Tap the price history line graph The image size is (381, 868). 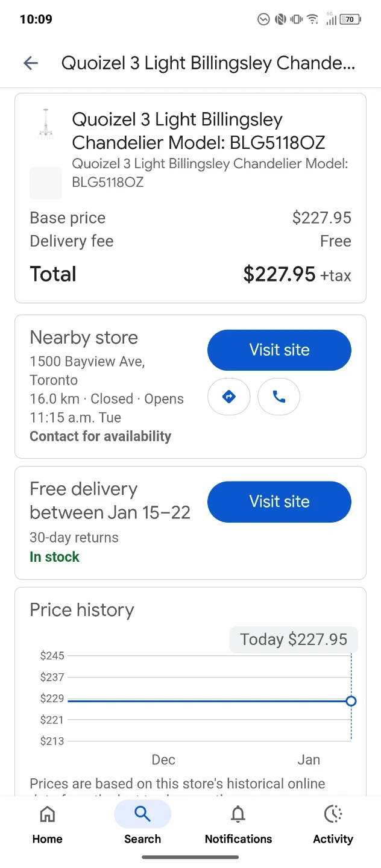coord(205,701)
